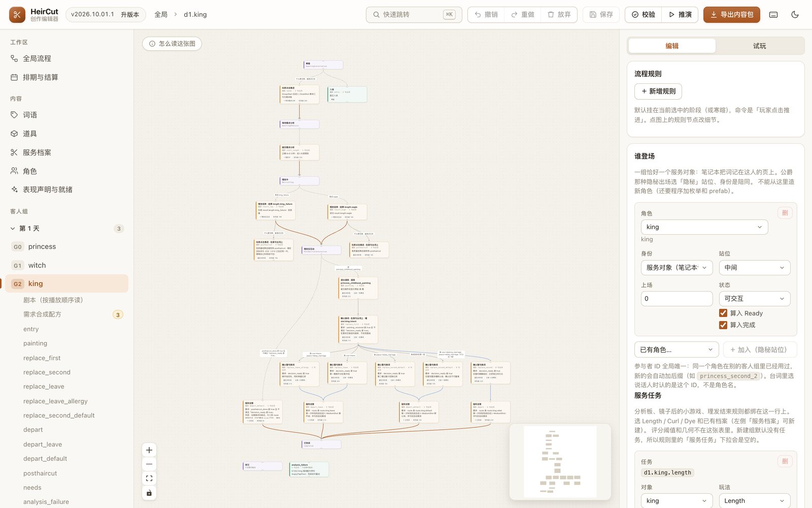Open 需求合成配方 item
The height and width of the screenshot is (508, 812).
click(x=66, y=314)
